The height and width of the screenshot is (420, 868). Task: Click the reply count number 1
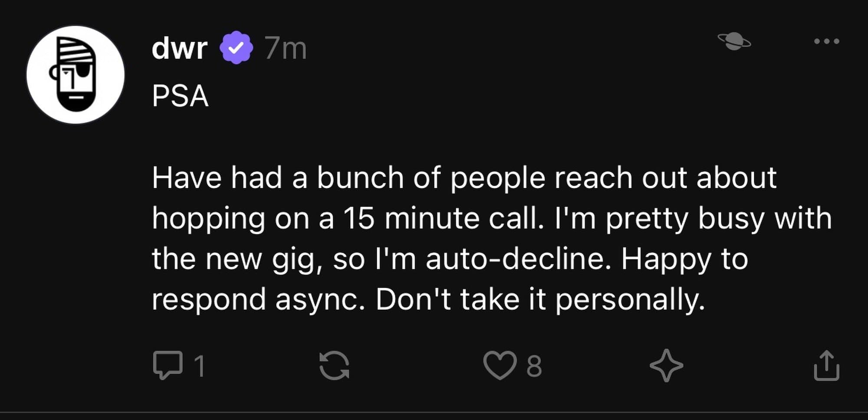[199, 366]
